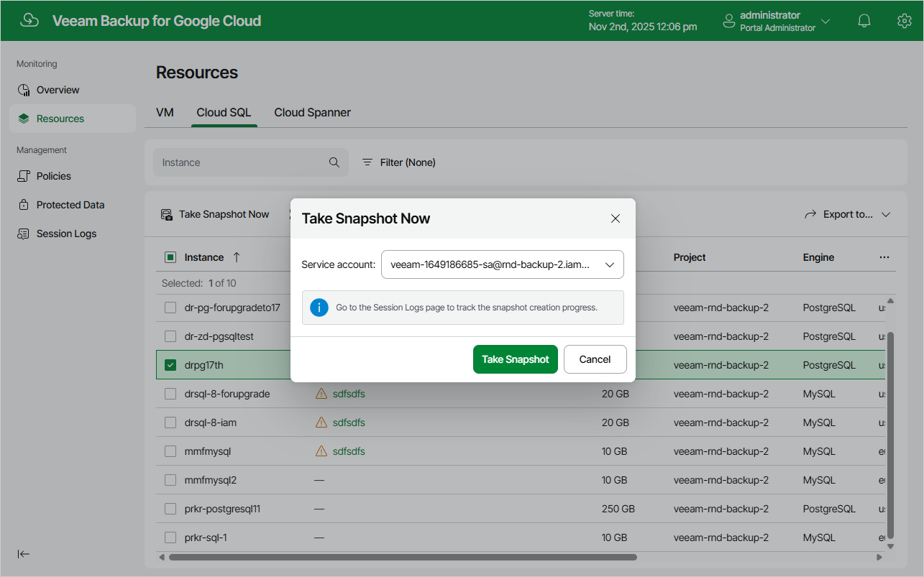Open Policies in sidebar
Viewport: 924px width, 577px height.
click(72, 176)
